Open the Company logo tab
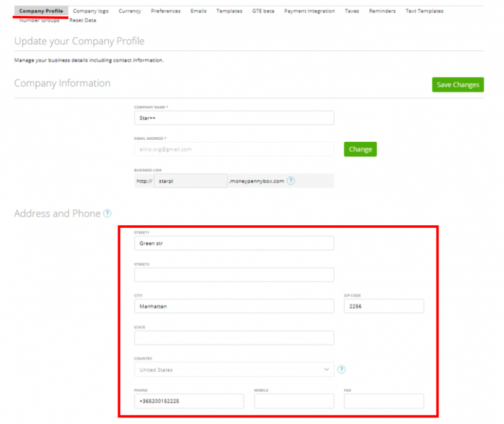The width and height of the screenshot is (504, 424). tap(91, 11)
